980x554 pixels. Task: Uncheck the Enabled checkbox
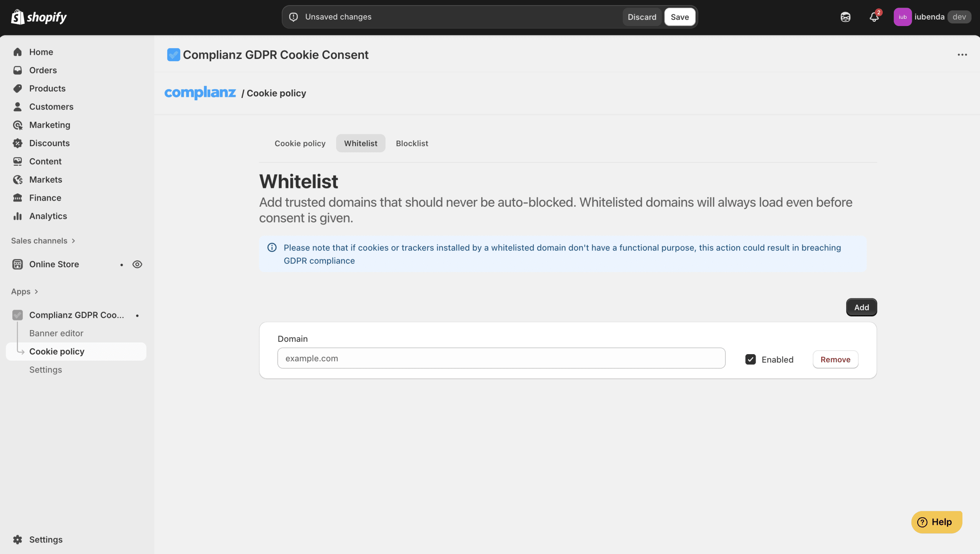[x=750, y=360]
